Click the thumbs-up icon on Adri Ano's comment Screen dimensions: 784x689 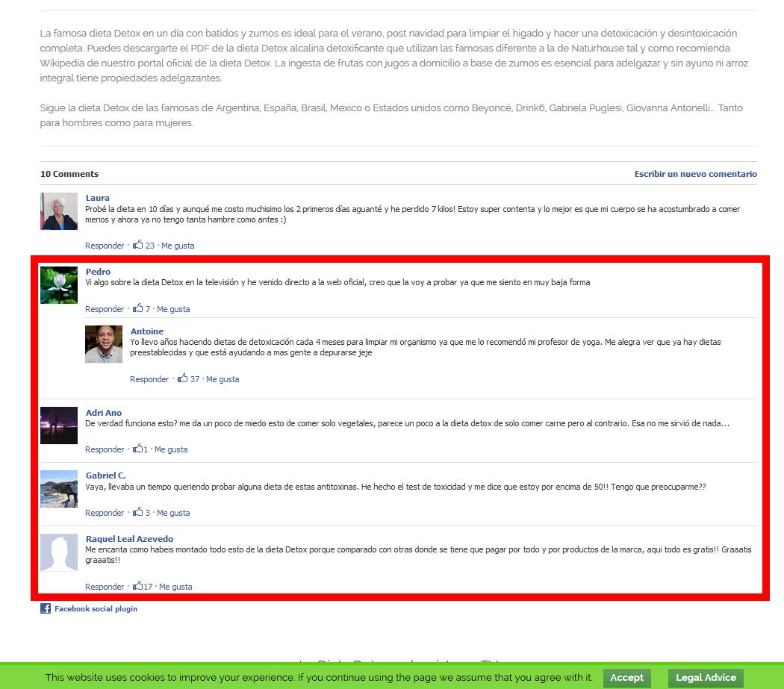[x=137, y=449]
